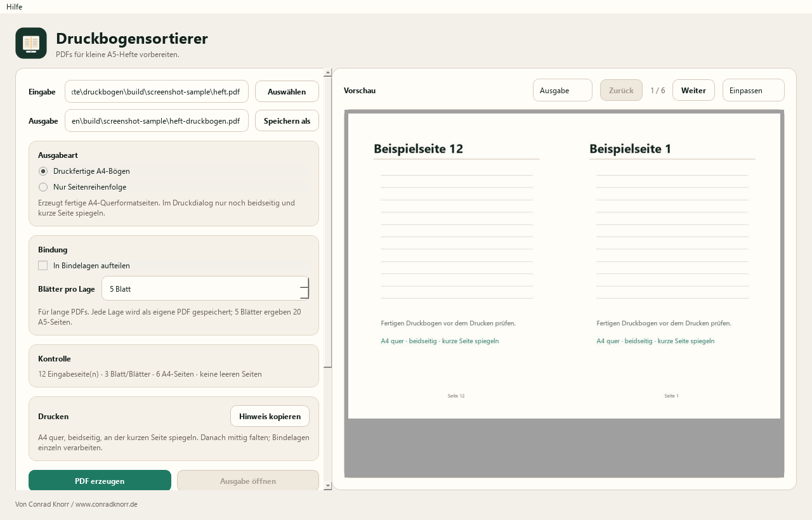Click the Eingabe file path field
Screen dimensions: 812x520
(157, 91)
